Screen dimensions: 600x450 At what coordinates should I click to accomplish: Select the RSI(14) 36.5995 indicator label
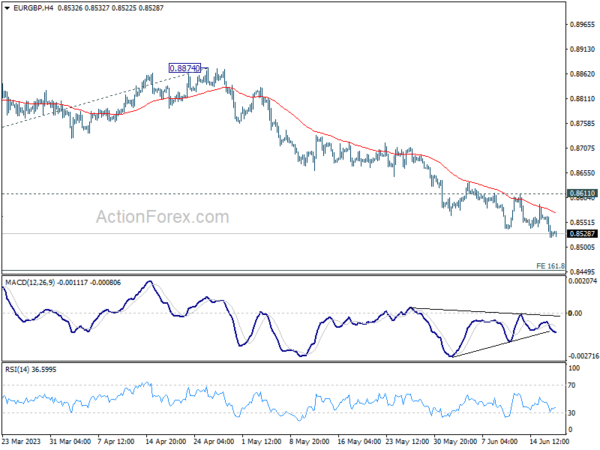(x=31, y=370)
